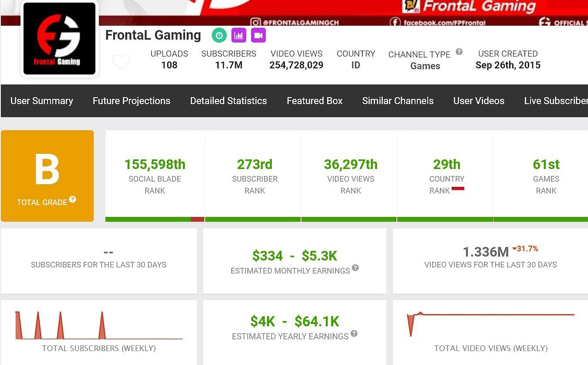The height and width of the screenshot is (365, 588).
Task: Click the $334 - $5.3K monthly earnings
Action: pyautogui.click(x=295, y=256)
